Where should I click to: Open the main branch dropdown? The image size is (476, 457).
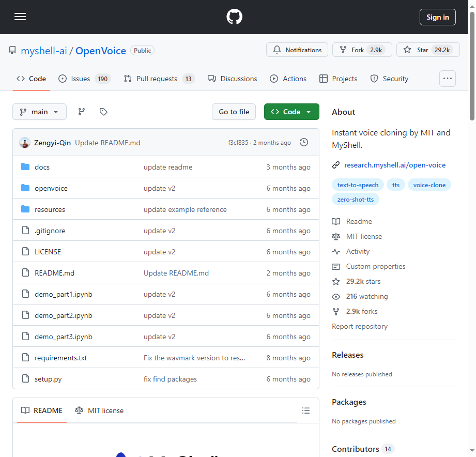pos(39,112)
